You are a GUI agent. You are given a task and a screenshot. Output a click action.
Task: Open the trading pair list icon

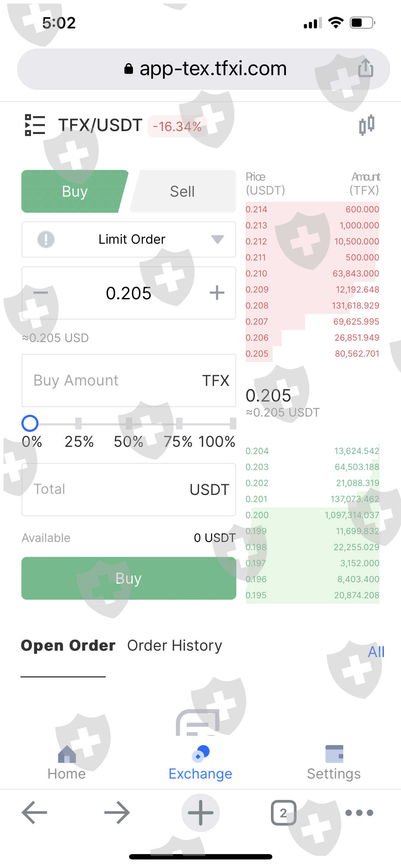(x=35, y=125)
